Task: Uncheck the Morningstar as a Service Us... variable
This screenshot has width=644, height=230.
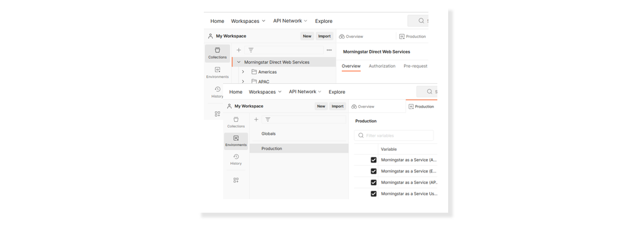Action: 373,194
